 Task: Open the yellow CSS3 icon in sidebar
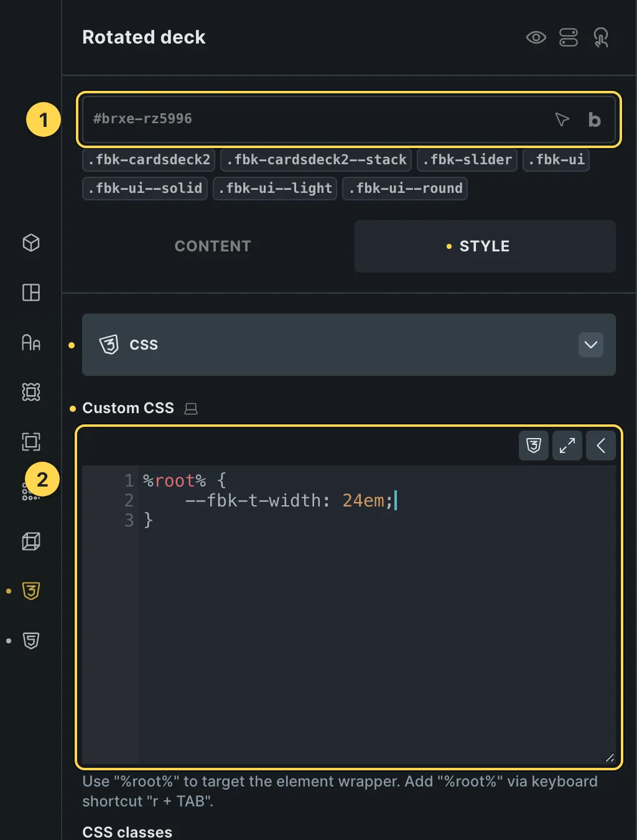31,591
